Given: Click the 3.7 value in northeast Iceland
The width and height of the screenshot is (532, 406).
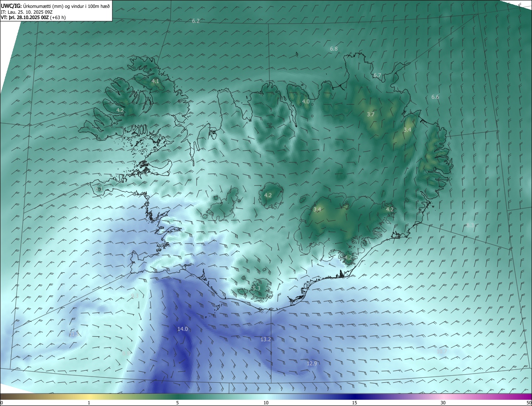Looking at the screenshot, I should (371, 114).
